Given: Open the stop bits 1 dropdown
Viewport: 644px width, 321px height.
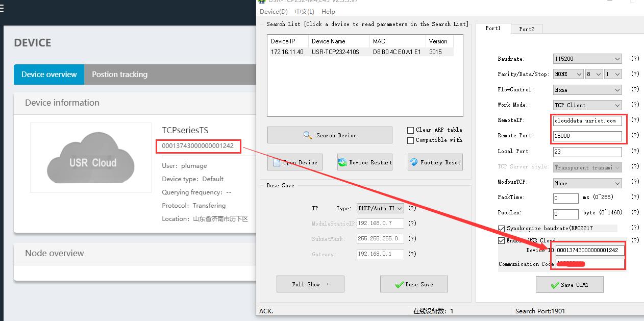Looking at the screenshot, I should (613, 74).
